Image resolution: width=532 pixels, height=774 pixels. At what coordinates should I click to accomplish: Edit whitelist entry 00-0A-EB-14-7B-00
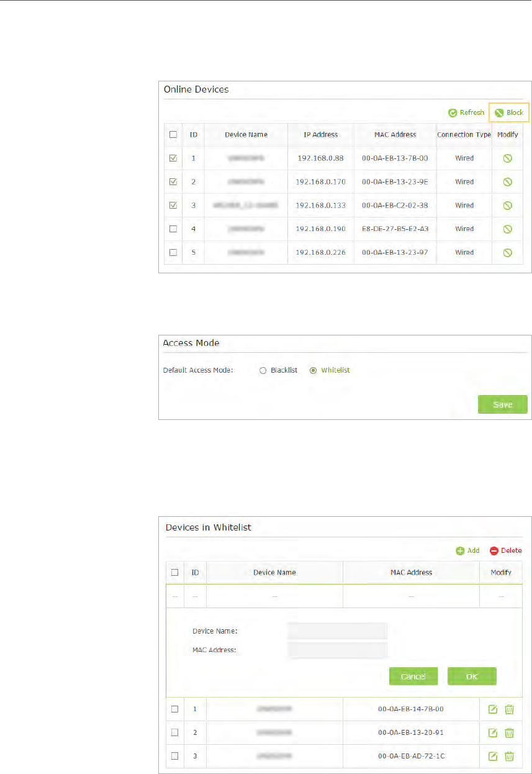493,709
